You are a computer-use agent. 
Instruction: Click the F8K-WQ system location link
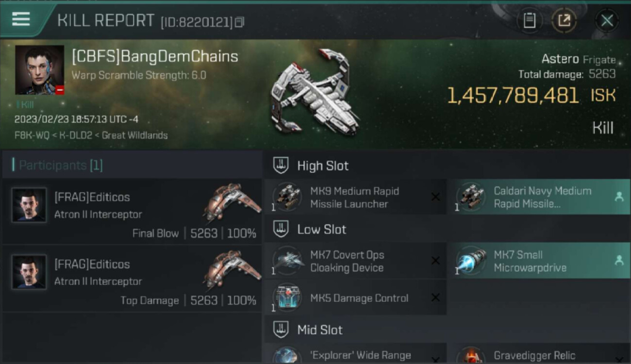32,135
